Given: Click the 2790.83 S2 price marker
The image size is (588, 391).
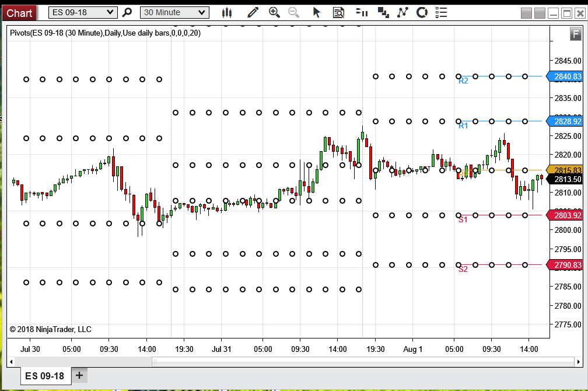Looking at the screenshot, I should click(565, 265).
